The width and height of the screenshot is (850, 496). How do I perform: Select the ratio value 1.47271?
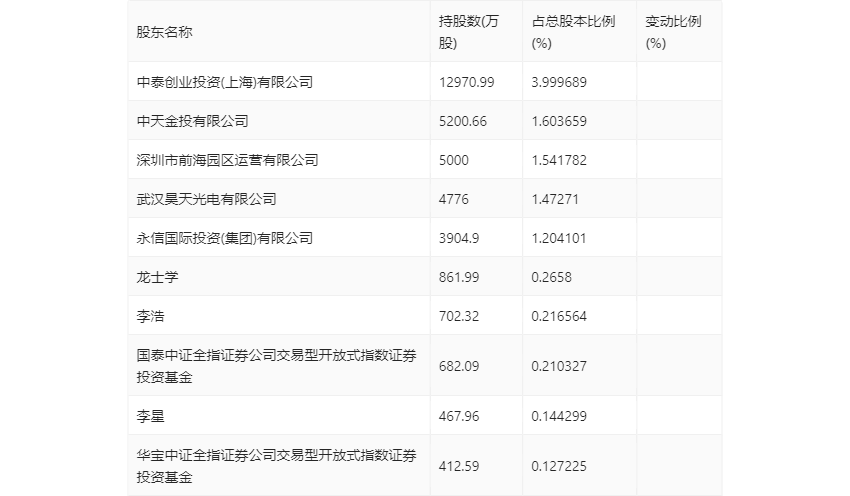coord(555,199)
